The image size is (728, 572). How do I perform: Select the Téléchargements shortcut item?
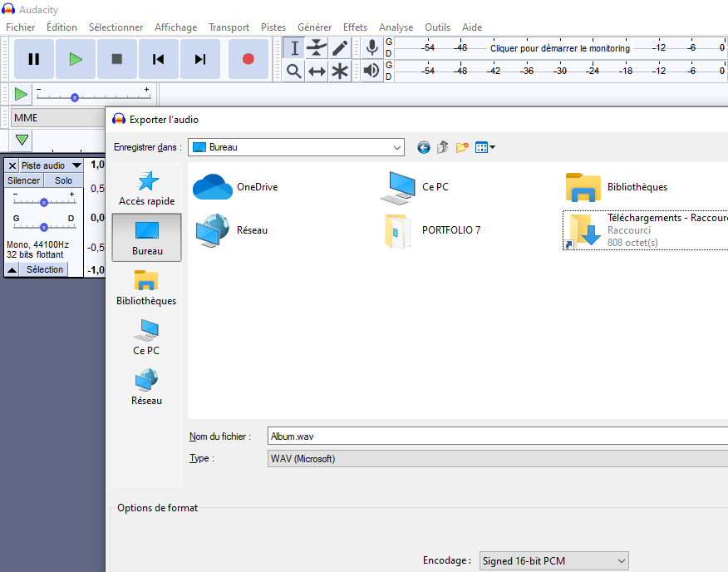646,230
